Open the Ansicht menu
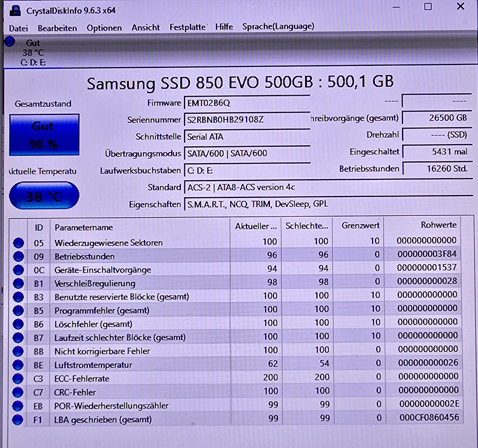The width and height of the screenshot is (478, 448). point(146,27)
